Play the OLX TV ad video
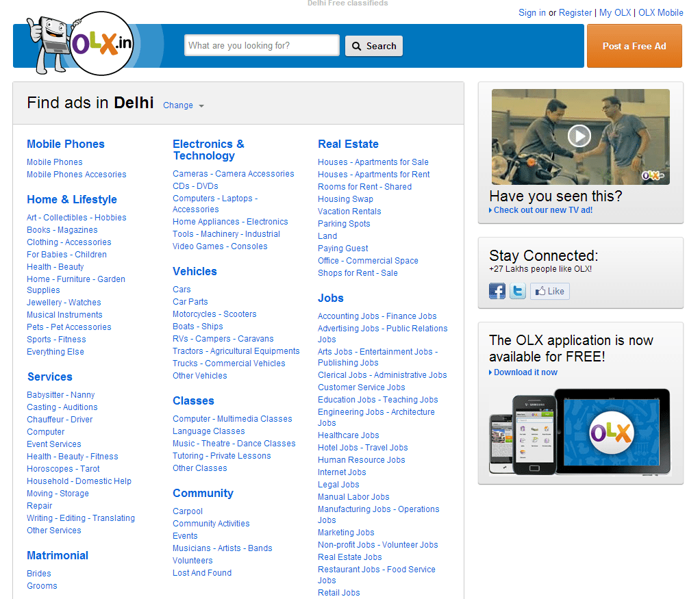This screenshot has width=700, height=599. pyautogui.click(x=579, y=136)
